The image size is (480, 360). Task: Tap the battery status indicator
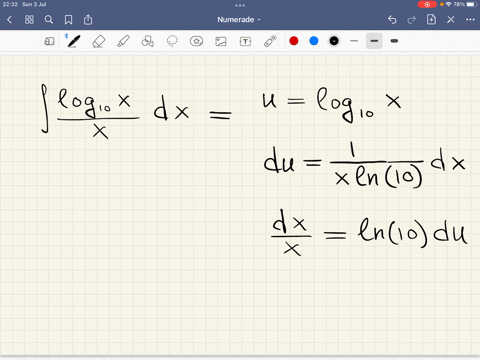click(472, 4)
